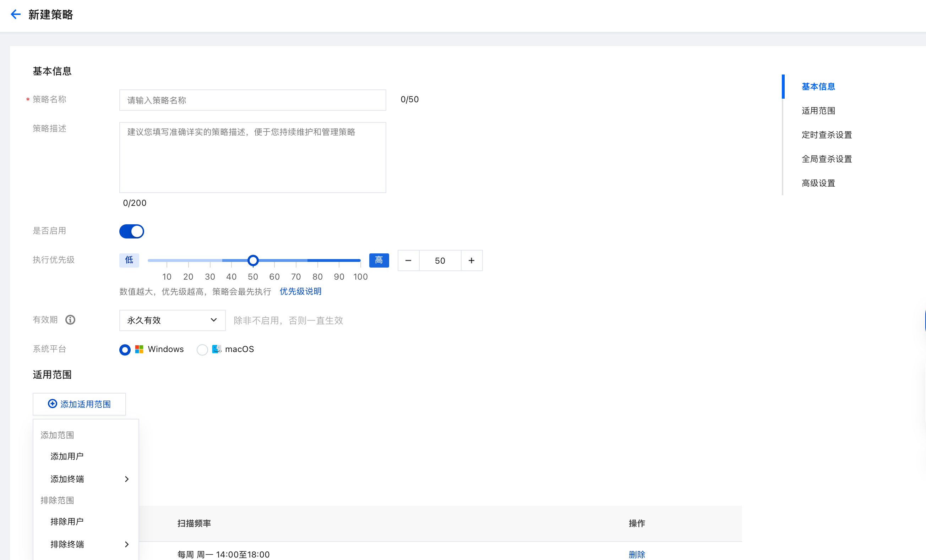Jump to 定时查杀设置 in side navigation
The image size is (926, 560).
(x=827, y=135)
